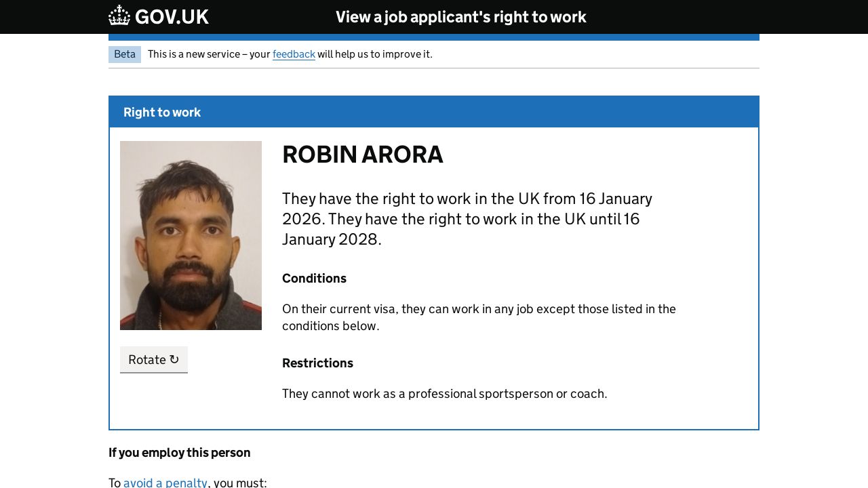Click the professional sportsperson restriction text
This screenshot has height=488, width=868.
coord(444,394)
